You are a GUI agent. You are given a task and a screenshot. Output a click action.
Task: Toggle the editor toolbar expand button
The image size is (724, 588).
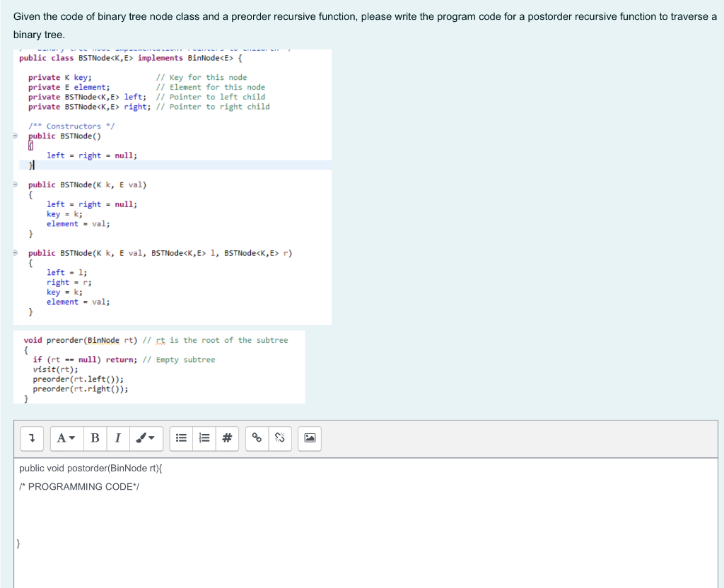pyautogui.click(x=32, y=438)
